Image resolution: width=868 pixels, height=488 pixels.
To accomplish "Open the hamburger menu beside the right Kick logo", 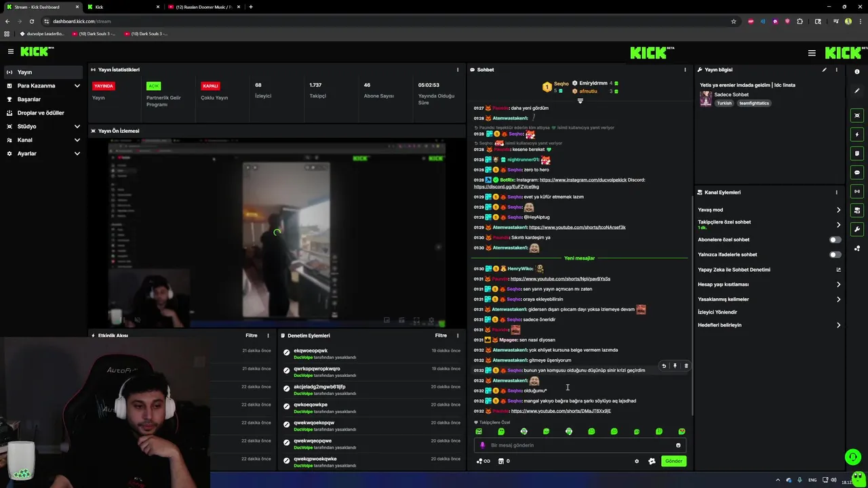I will tap(812, 53).
